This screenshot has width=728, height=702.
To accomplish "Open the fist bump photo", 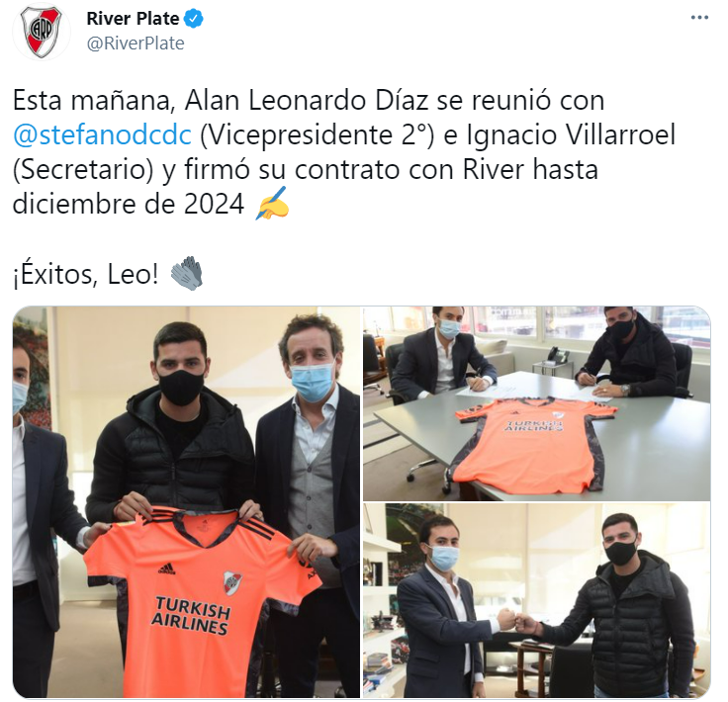I will tap(537, 600).
